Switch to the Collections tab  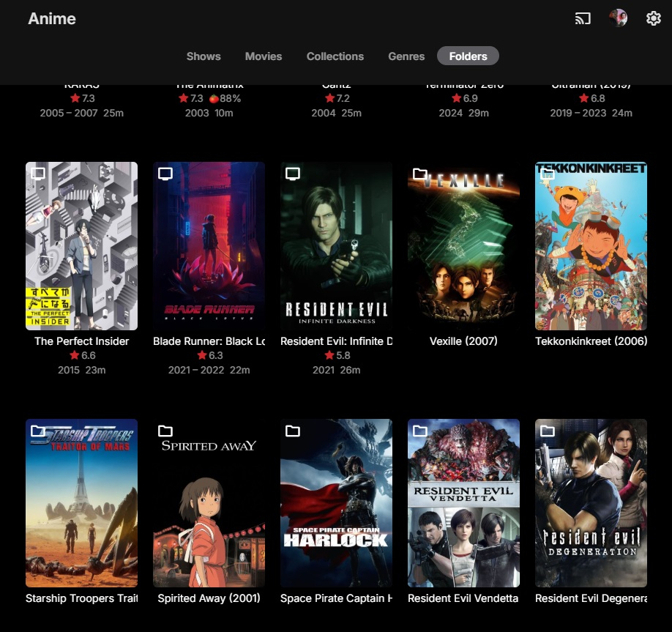(335, 56)
